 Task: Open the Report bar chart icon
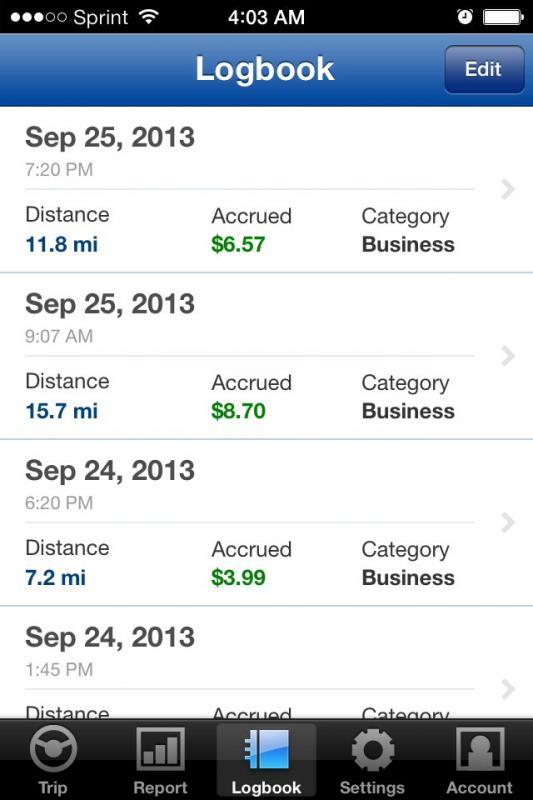[x=161, y=749]
